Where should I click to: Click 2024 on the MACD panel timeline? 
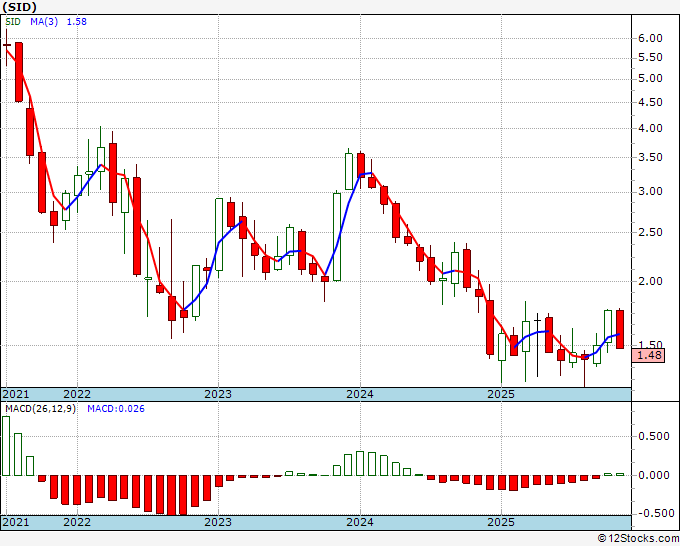(x=360, y=522)
